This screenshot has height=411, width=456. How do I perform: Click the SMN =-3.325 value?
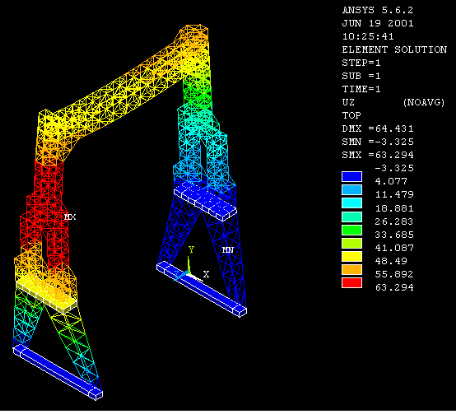378,142
